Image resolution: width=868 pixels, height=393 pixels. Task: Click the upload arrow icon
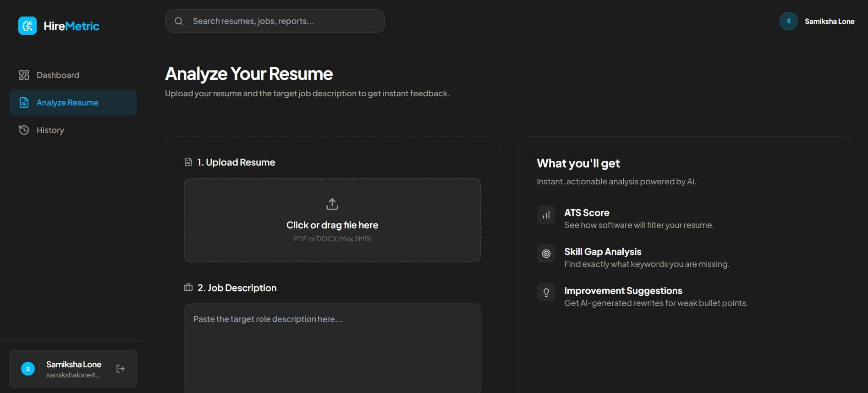tap(332, 204)
